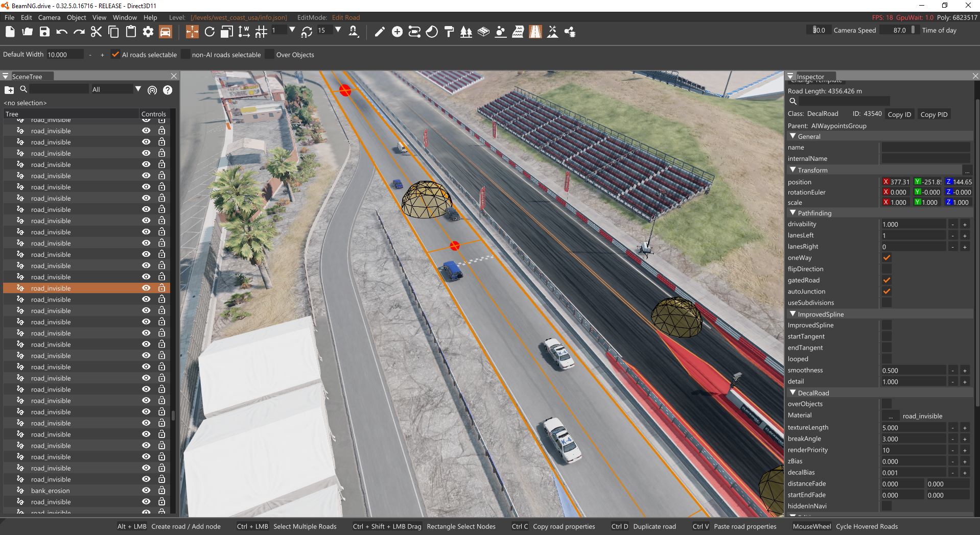The height and width of the screenshot is (535, 980).
Task: Open the river/water editor icon
Action: click(518, 32)
